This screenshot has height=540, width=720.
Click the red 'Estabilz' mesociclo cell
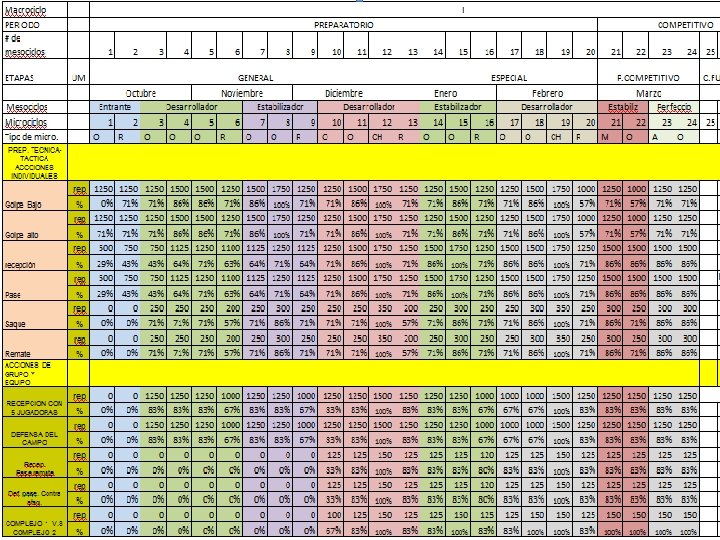[x=623, y=107]
